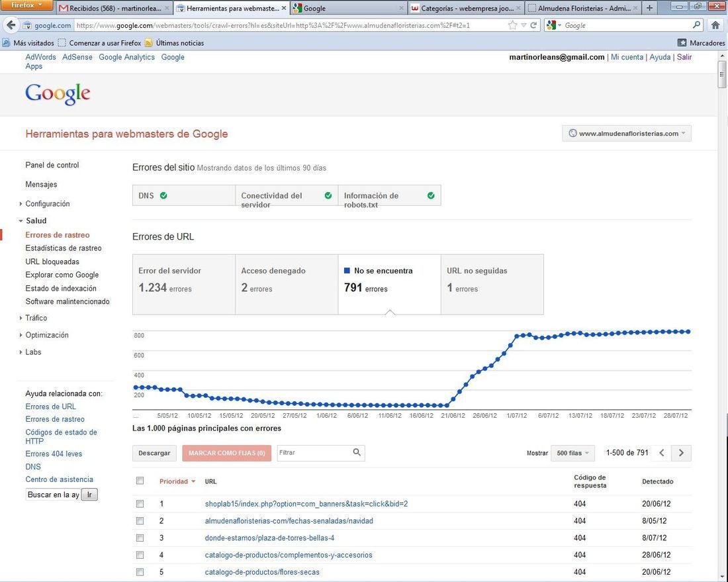The width and height of the screenshot is (728, 582).
Task: Click the browser back arrow button
Action: pyautogui.click(x=11, y=25)
